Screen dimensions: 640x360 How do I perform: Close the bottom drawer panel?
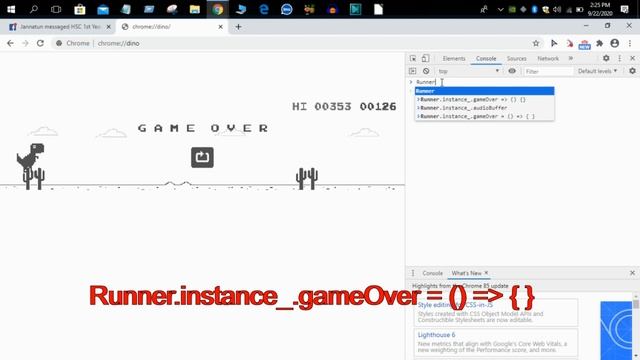pos(632,273)
